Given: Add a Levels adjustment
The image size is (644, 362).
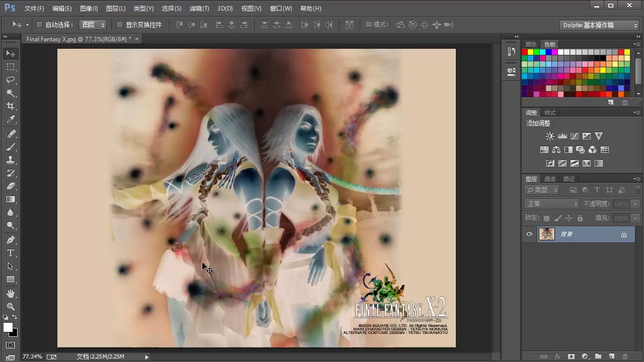Looking at the screenshot, I should click(x=562, y=136).
